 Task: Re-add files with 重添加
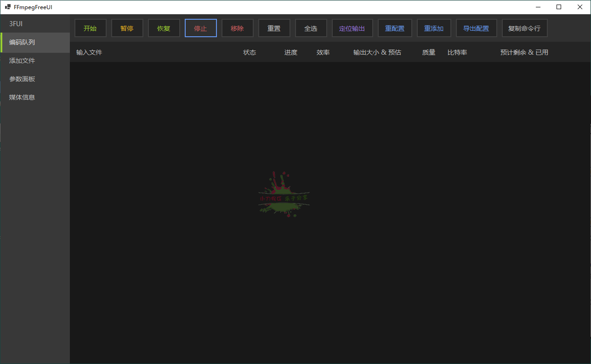click(433, 28)
